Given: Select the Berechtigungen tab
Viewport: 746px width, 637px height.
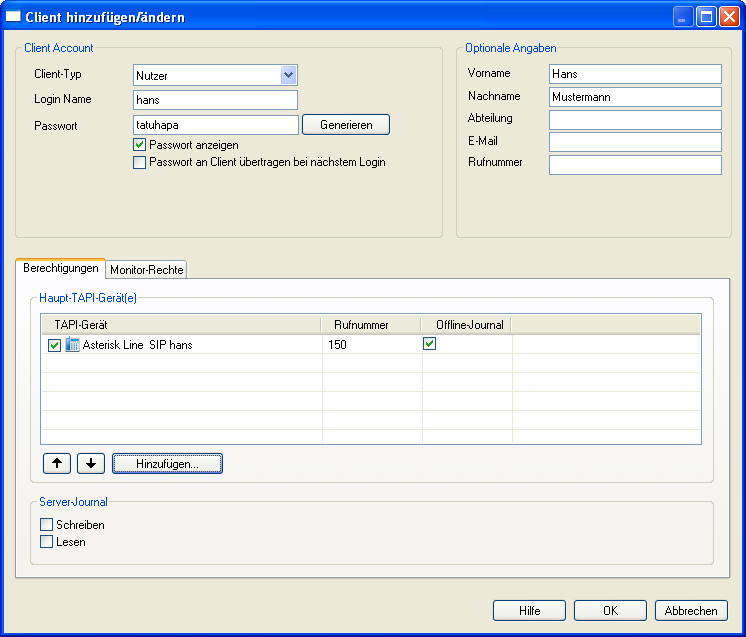Looking at the screenshot, I should click(60, 268).
